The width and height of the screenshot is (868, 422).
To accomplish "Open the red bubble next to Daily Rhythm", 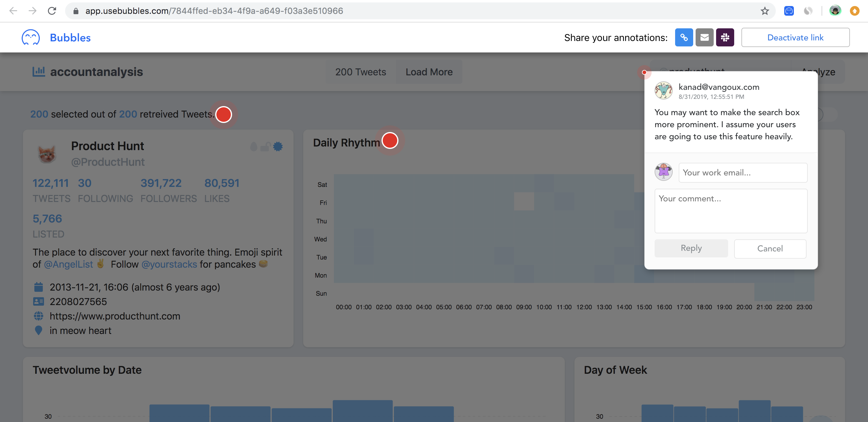I will 390,140.
